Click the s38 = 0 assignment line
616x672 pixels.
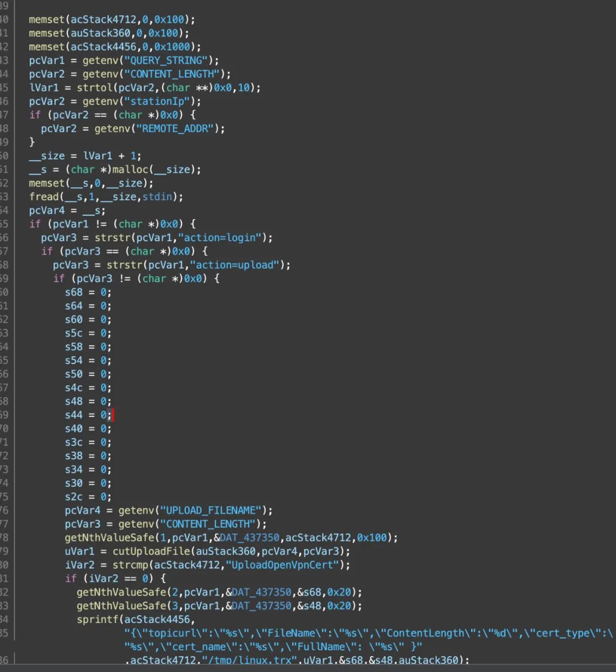coord(88,456)
